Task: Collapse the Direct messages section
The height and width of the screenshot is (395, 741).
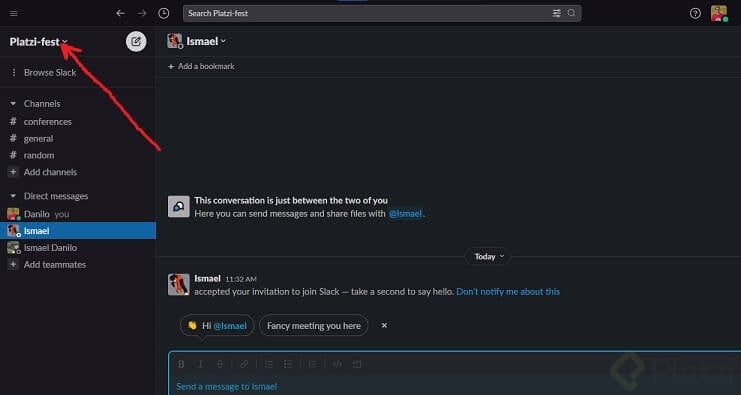Action: pyautogui.click(x=13, y=196)
